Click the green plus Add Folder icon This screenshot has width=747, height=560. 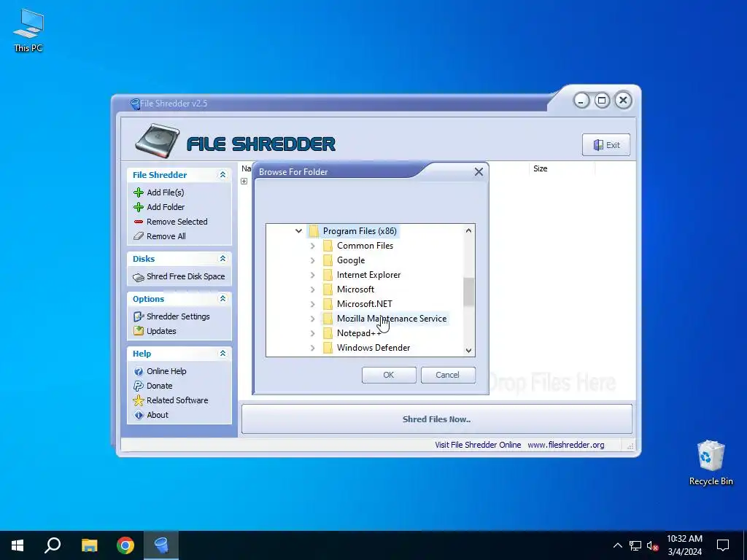coord(139,207)
